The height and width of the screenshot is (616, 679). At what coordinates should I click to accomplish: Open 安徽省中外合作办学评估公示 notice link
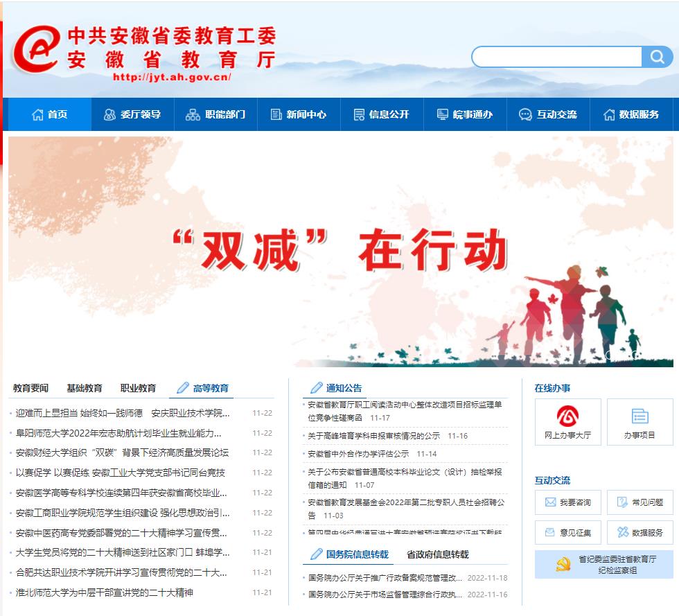click(358, 454)
